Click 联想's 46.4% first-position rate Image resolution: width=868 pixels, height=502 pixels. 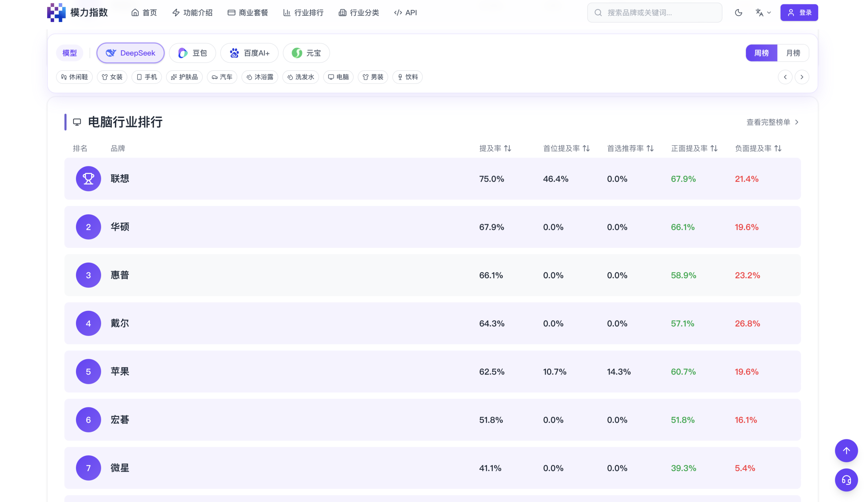(556, 179)
